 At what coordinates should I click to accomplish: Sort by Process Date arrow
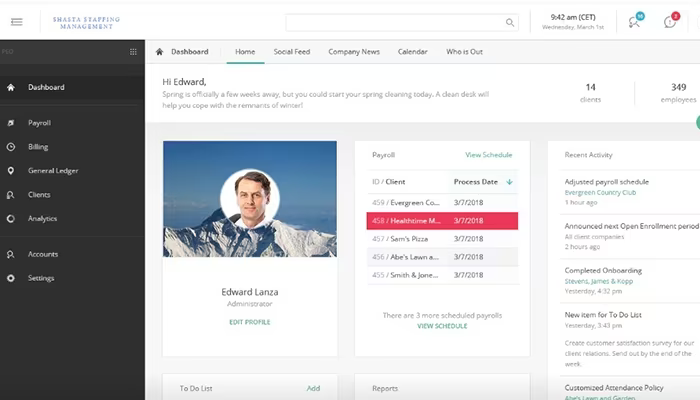click(509, 182)
